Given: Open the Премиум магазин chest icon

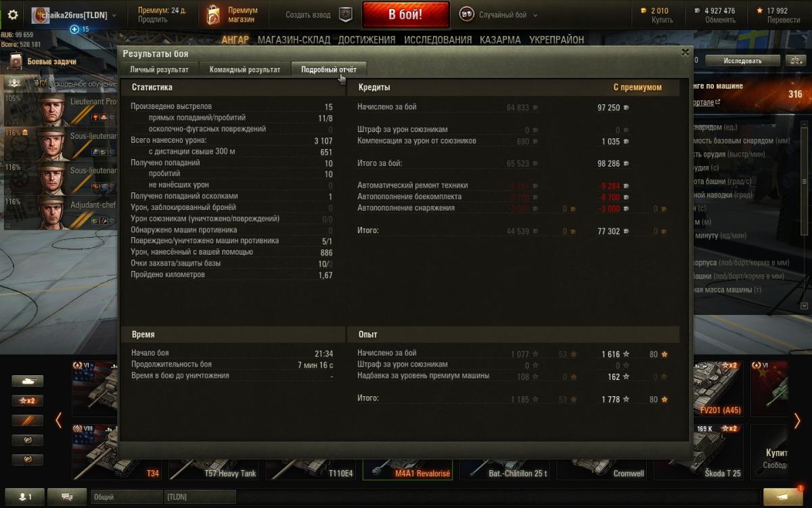Looking at the screenshot, I should tap(213, 15).
